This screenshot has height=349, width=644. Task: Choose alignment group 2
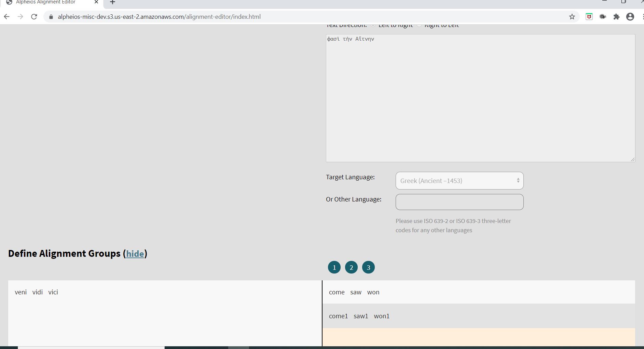(351, 267)
